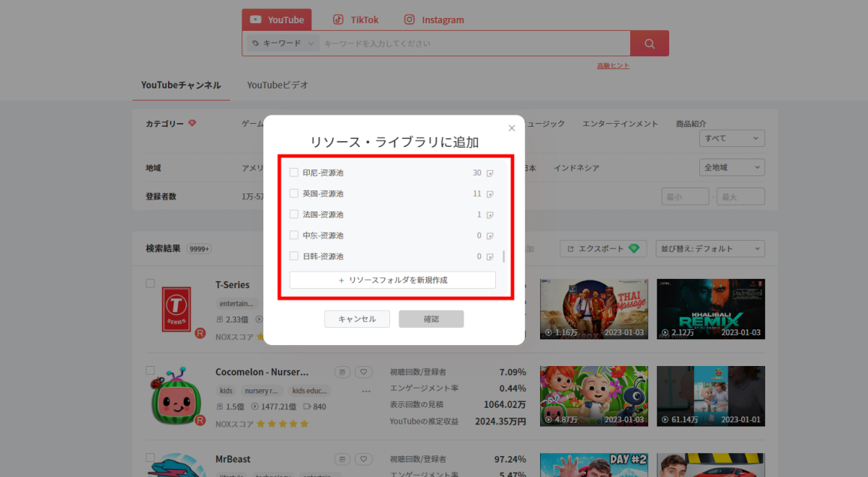Screen dimensions: 868x477
Task: Click the Cocomelon channel avatar
Action: click(176, 396)
